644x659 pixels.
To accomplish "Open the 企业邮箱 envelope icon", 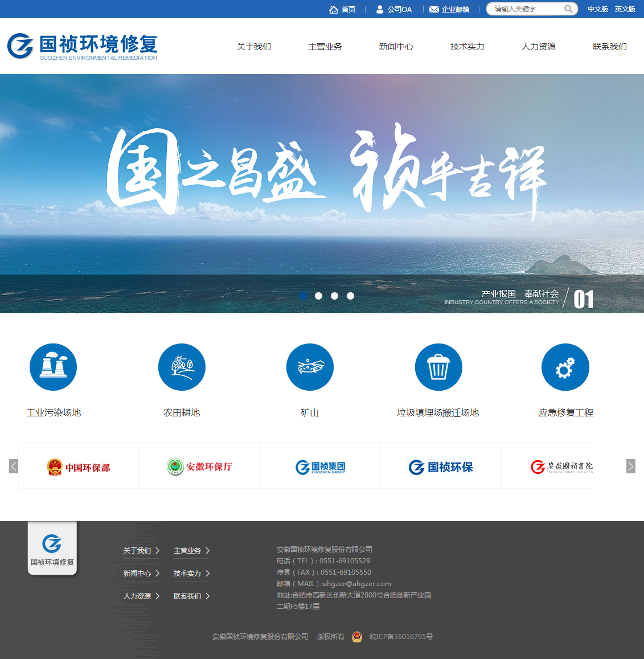I will (x=434, y=10).
